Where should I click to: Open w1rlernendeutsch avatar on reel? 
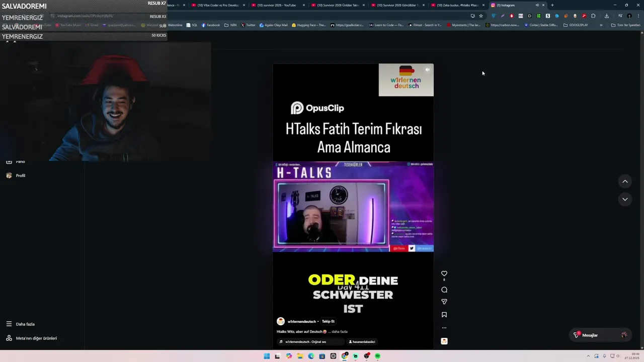click(281, 321)
